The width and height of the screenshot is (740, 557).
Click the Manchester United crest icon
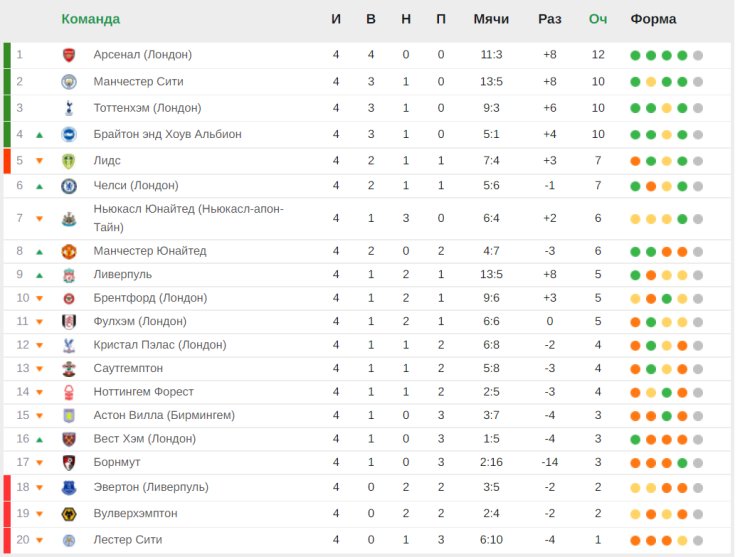click(69, 252)
